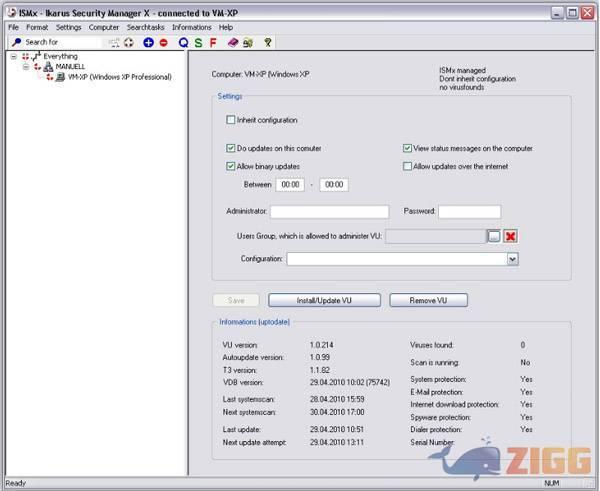Click the Search for magnifier icon
The width and height of the screenshot is (600, 491).
(16, 42)
